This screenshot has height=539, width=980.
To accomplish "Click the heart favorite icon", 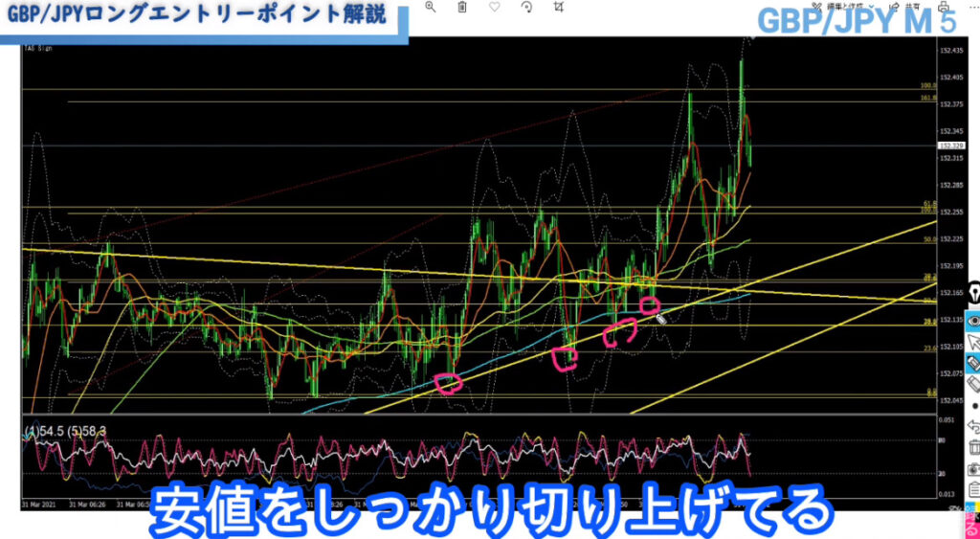I will 495,7.
